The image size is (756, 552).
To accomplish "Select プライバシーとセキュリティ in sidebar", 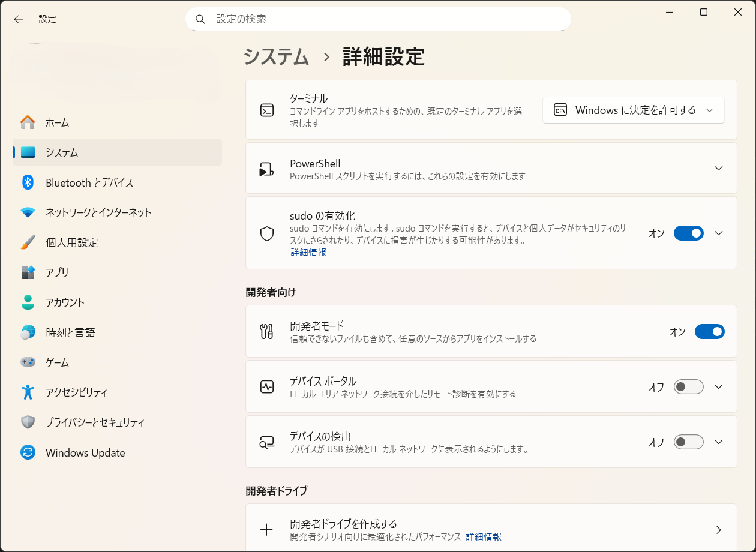I will [x=117, y=422].
